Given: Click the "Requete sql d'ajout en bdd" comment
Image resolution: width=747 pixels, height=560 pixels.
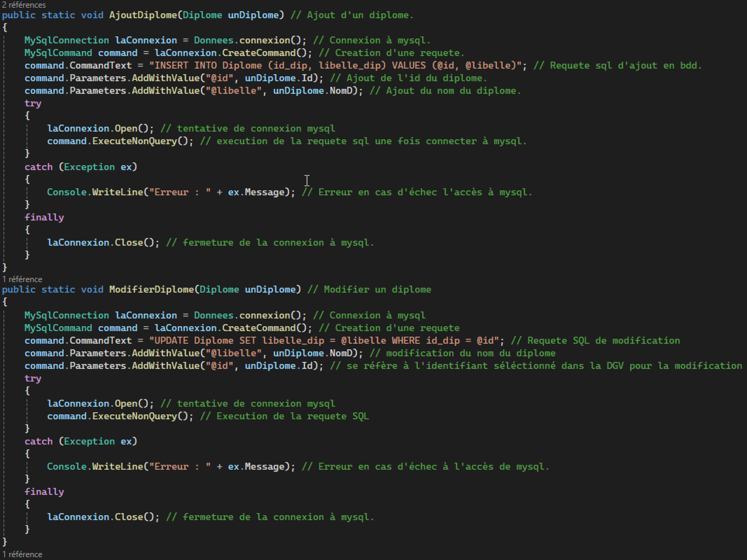Looking at the screenshot, I should (618, 65).
